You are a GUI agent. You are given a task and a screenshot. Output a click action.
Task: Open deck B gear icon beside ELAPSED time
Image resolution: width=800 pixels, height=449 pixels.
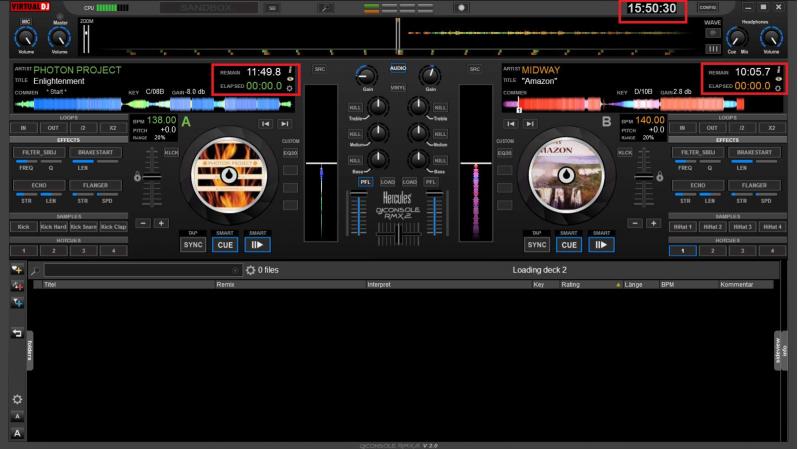click(778, 88)
